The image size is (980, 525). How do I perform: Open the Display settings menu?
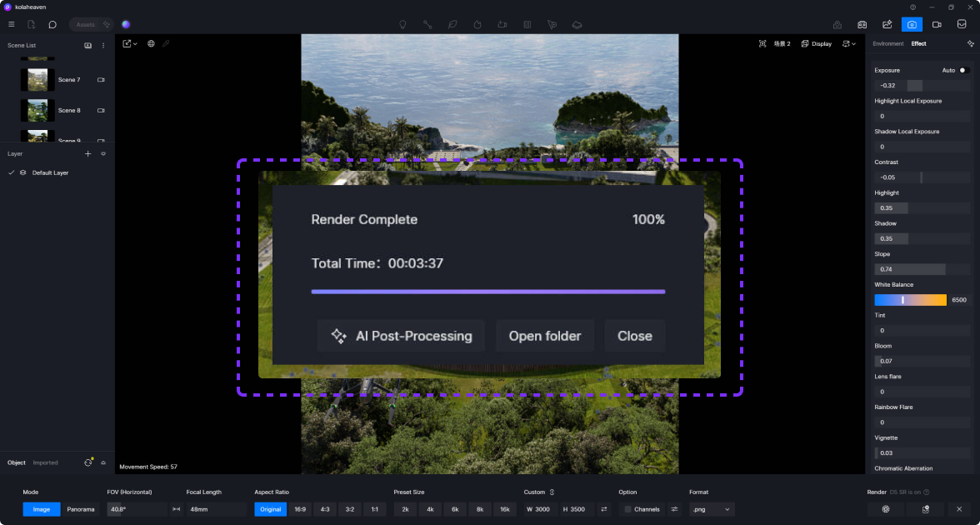(x=817, y=43)
